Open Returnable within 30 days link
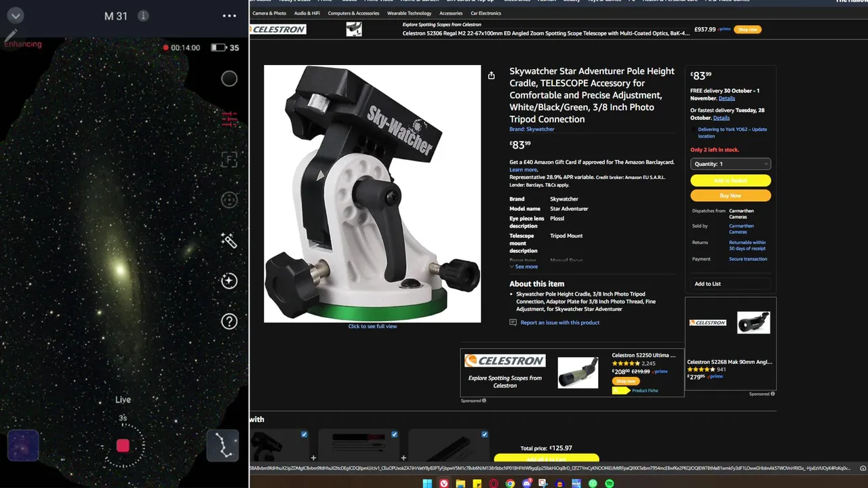Screen dimensions: 868x488 [747, 245]
